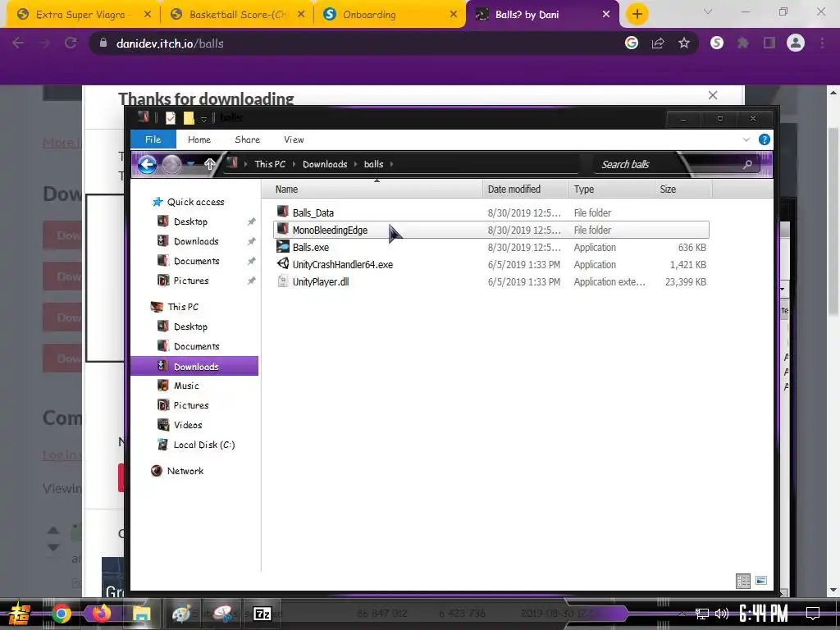Bookmark this page with the star icon
Viewport: 840px width, 630px height.
(x=684, y=43)
